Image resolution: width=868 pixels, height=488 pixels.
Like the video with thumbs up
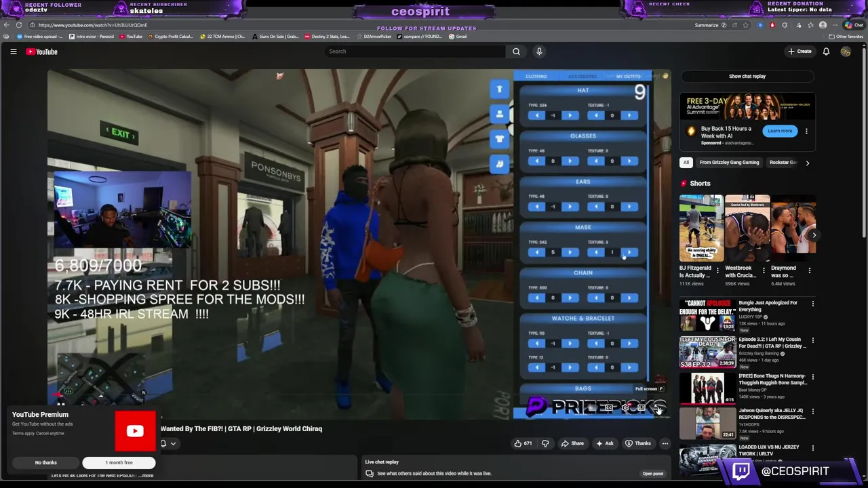pyautogui.click(x=523, y=443)
